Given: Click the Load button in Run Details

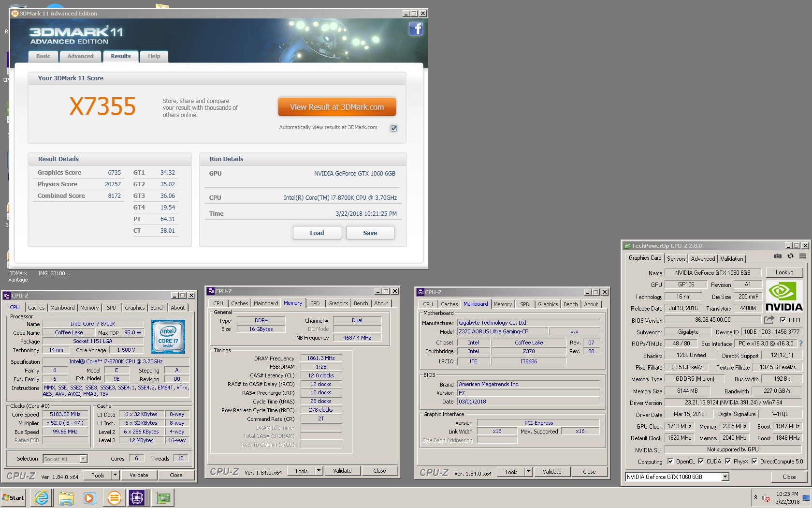Looking at the screenshot, I should point(317,233).
